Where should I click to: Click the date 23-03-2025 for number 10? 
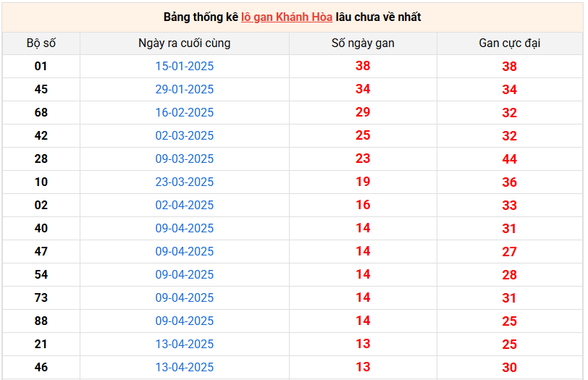[x=185, y=182]
